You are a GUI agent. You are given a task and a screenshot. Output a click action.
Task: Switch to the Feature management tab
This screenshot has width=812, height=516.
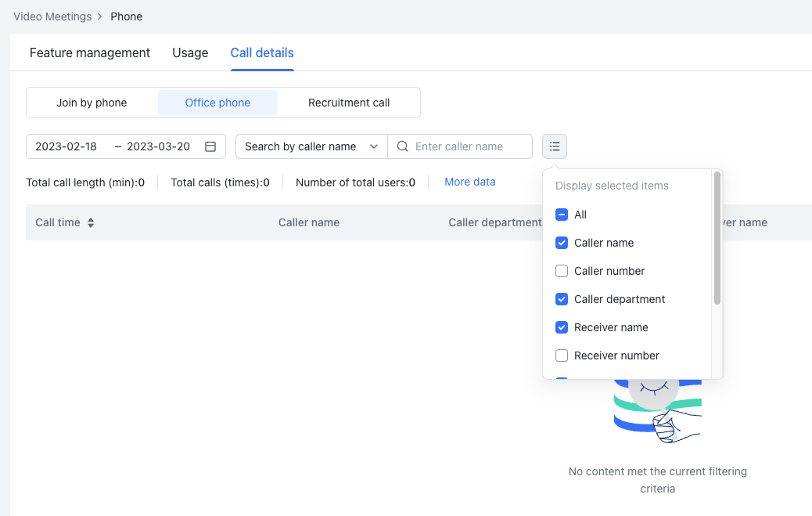90,53
